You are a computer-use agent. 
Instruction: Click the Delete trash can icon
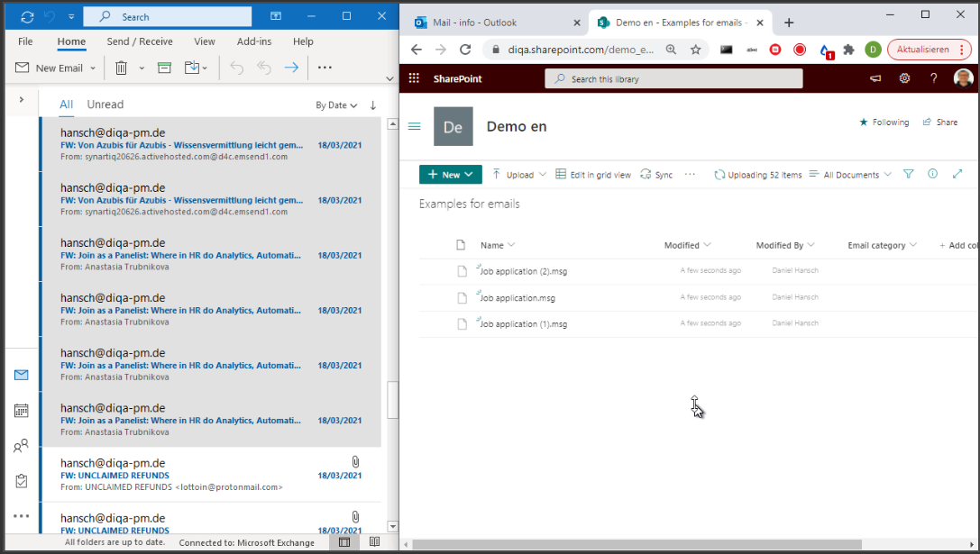[x=121, y=68]
